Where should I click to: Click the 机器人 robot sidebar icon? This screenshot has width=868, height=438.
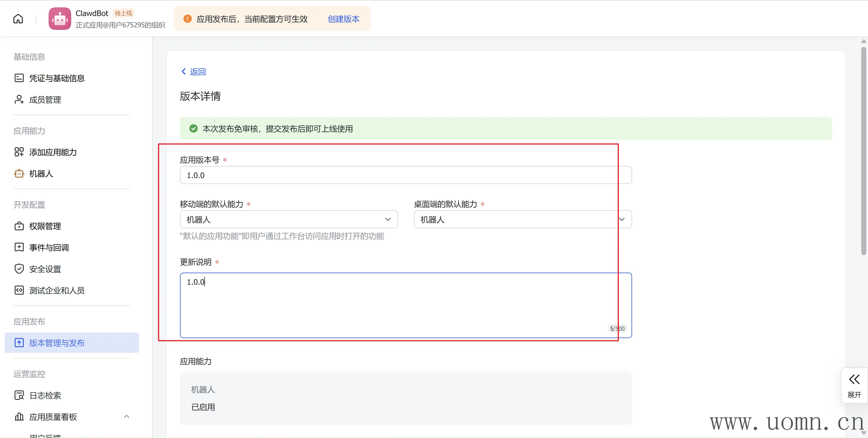tap(19, 174)
